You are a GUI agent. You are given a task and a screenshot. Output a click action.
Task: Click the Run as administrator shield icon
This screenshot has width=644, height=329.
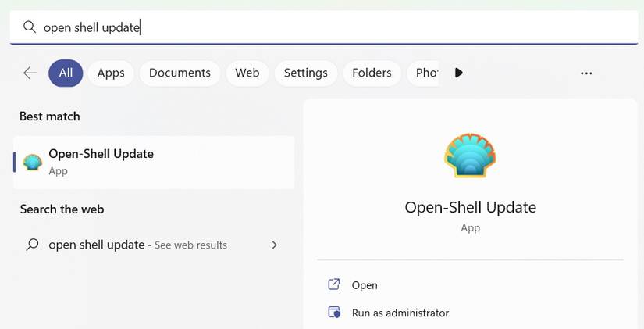click(x=334, y=313)
